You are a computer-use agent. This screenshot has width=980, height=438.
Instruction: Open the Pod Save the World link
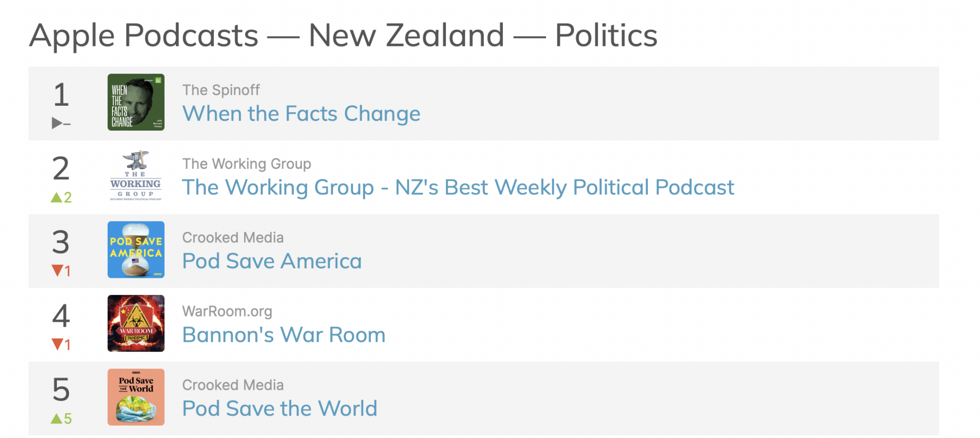[280, 408]
